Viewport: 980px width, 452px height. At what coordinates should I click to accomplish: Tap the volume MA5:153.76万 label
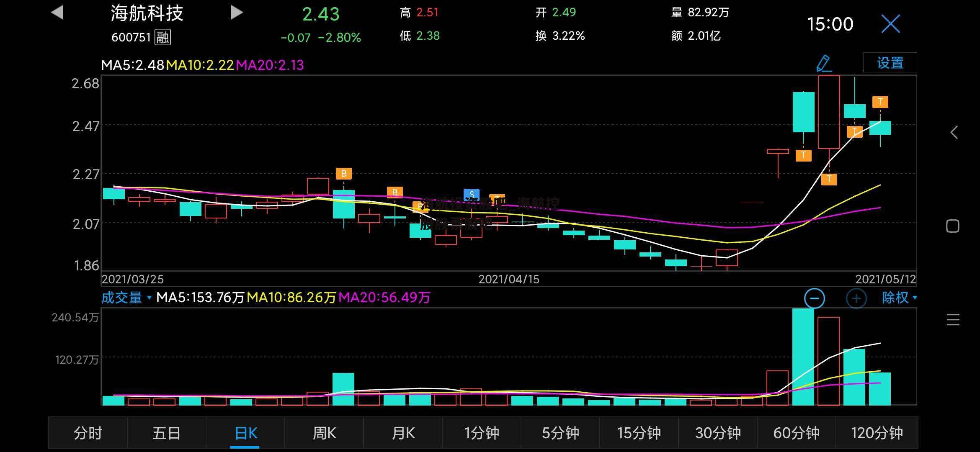click(200, 298)
